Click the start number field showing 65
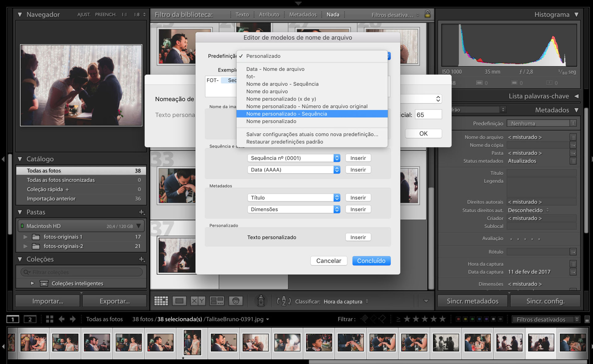 [428, 115]
